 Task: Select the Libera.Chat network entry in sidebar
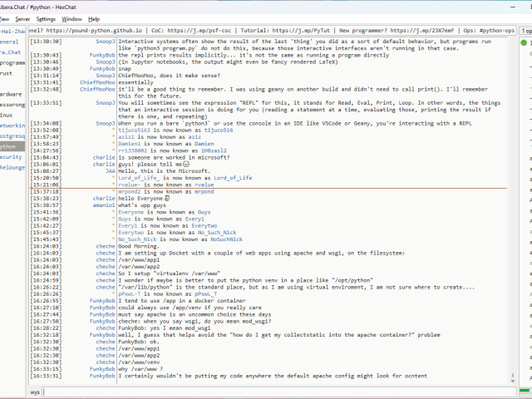[10, 52]
